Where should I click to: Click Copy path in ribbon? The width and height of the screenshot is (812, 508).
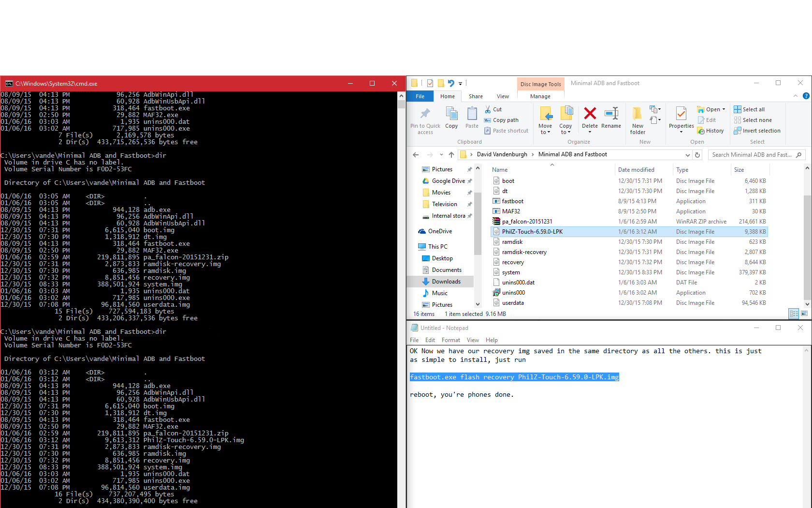point(501,120)
